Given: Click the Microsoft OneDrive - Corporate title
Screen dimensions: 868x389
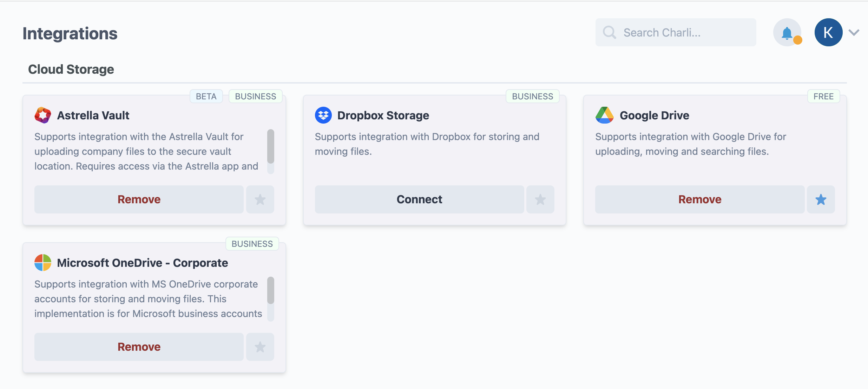Looking at the screenshot, I should coord(143,263).
